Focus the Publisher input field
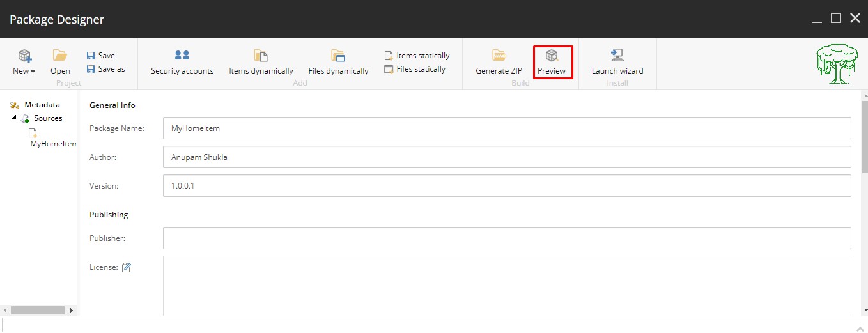This screenshot has width=868, height=333. click(507, 238)
